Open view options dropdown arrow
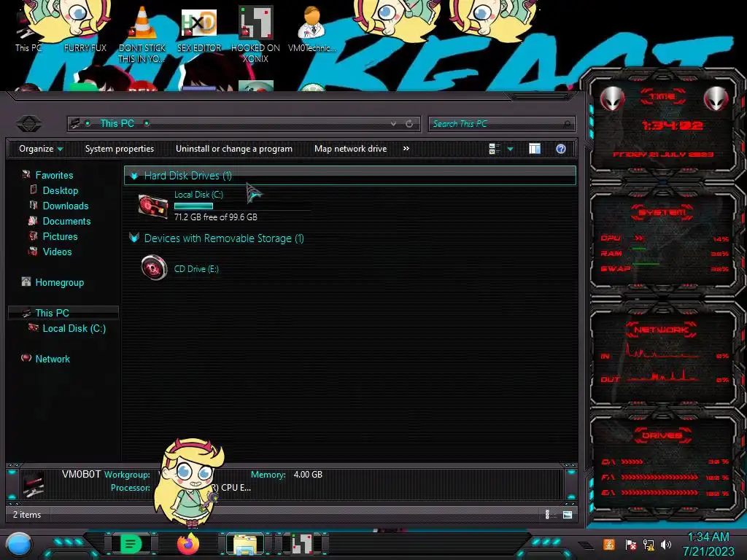 [510, 149]
